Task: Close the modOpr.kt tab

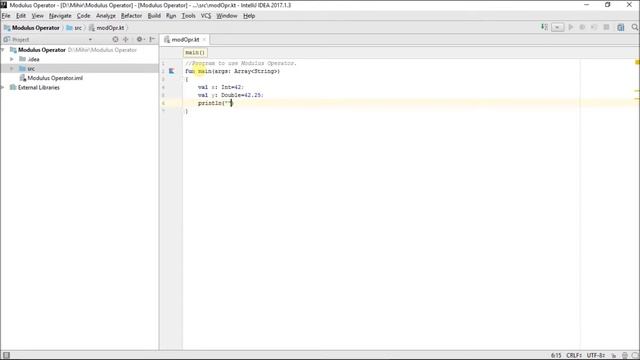Action: [204, 40]
